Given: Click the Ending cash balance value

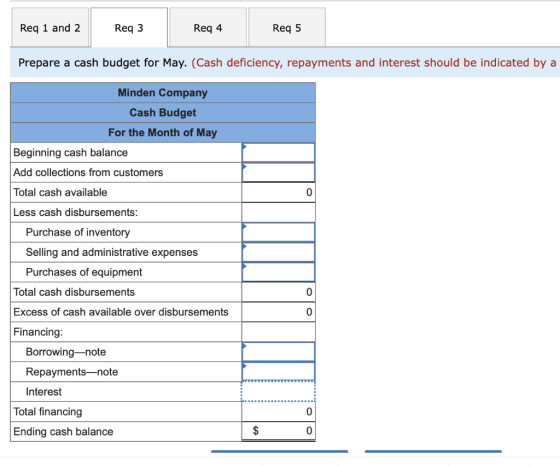Looking at the screenshot, I should (x=278, y=431).
